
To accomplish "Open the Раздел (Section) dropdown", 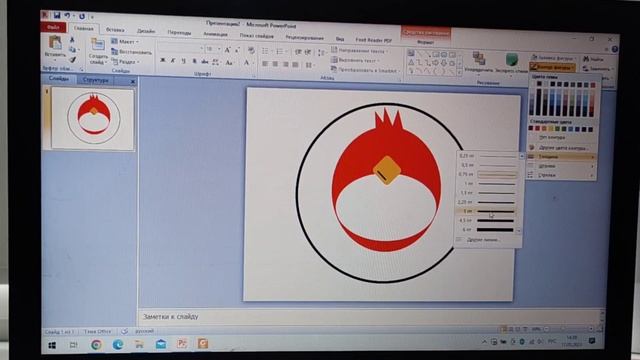I will pyautogui.click(x=126, y=62).
